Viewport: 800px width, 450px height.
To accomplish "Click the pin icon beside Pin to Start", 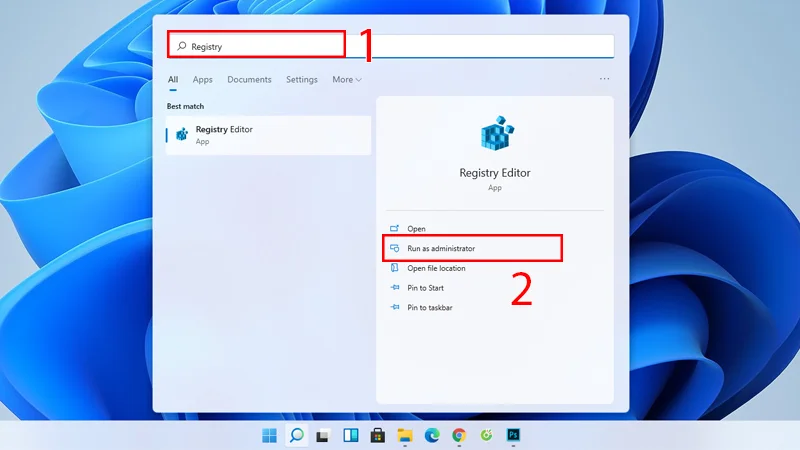I will (395, 287).
